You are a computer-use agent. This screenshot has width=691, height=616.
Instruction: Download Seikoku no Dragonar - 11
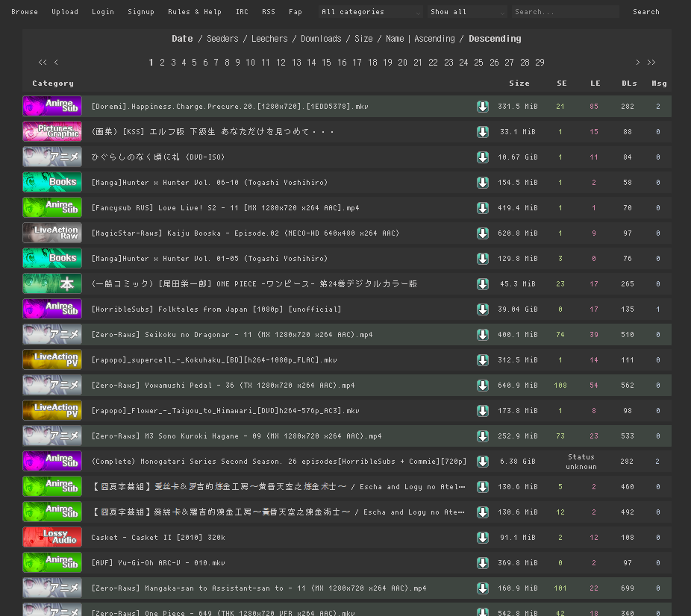(483, 335)
